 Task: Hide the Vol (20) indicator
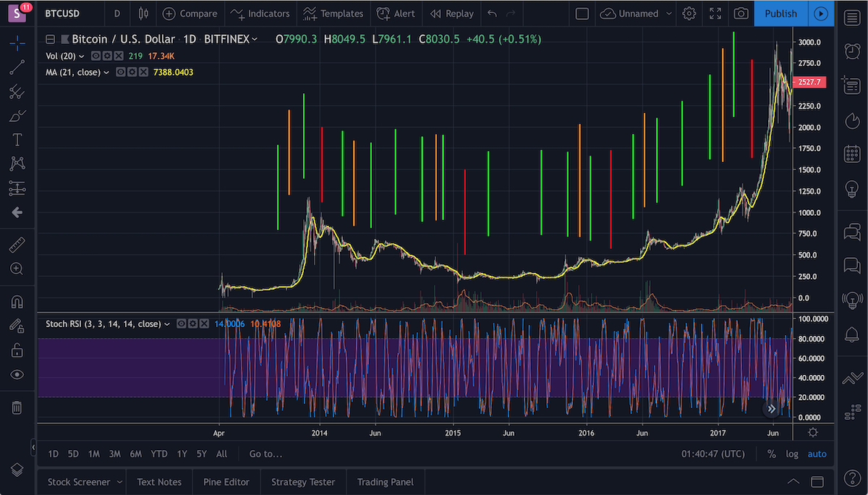point(96,56)
